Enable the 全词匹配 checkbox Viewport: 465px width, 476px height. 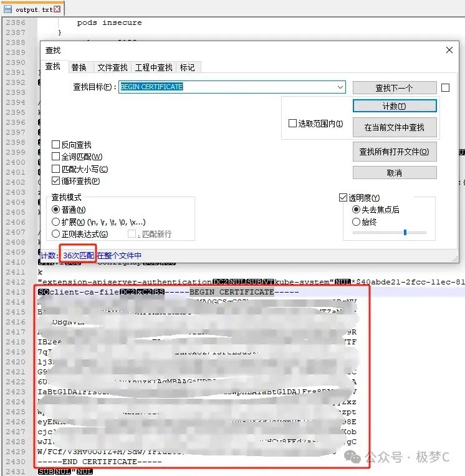tap(56, 157)
